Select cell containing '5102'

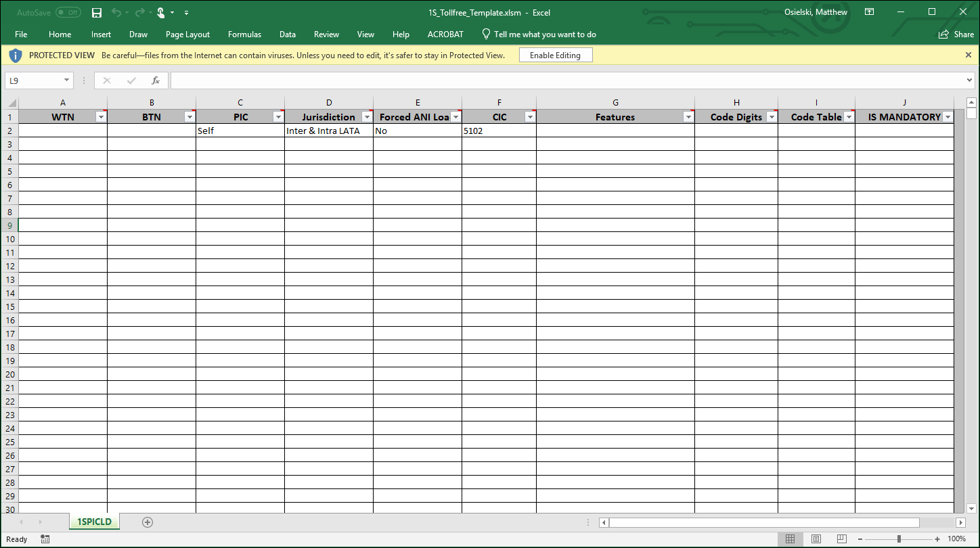(x=499, y=131)
